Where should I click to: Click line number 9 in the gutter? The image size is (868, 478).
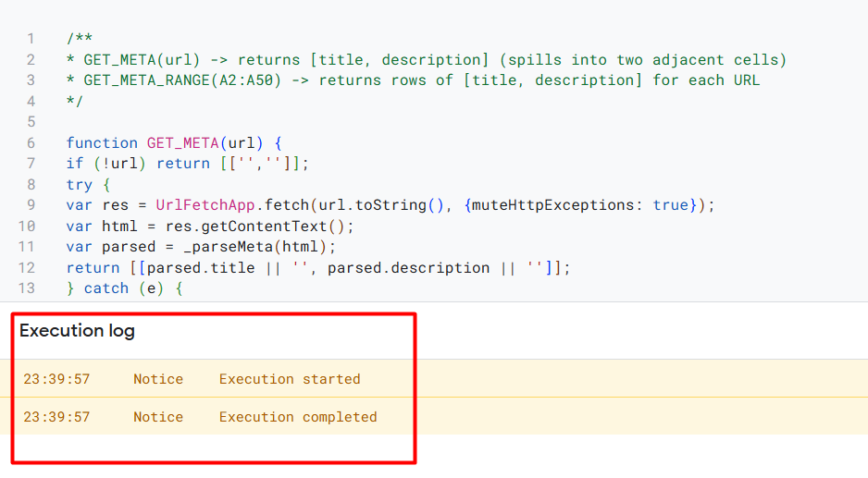[31, 205]
